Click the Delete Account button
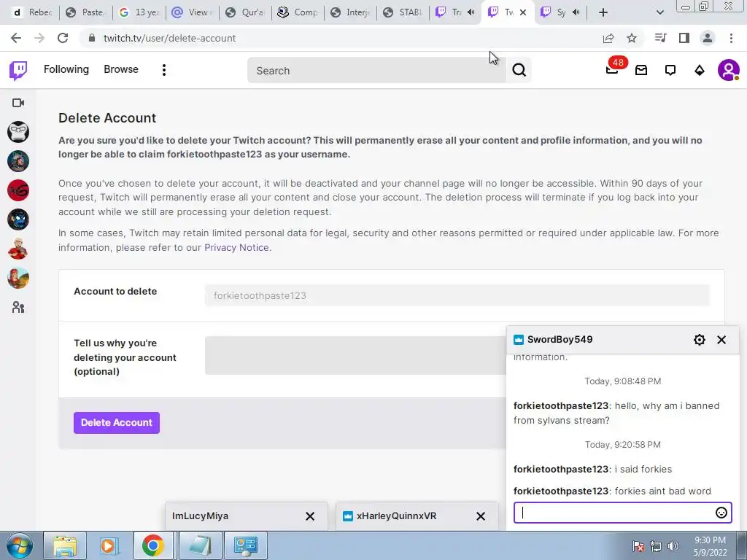The height and width of the screenshot is (560, 747). coord(117,423)
